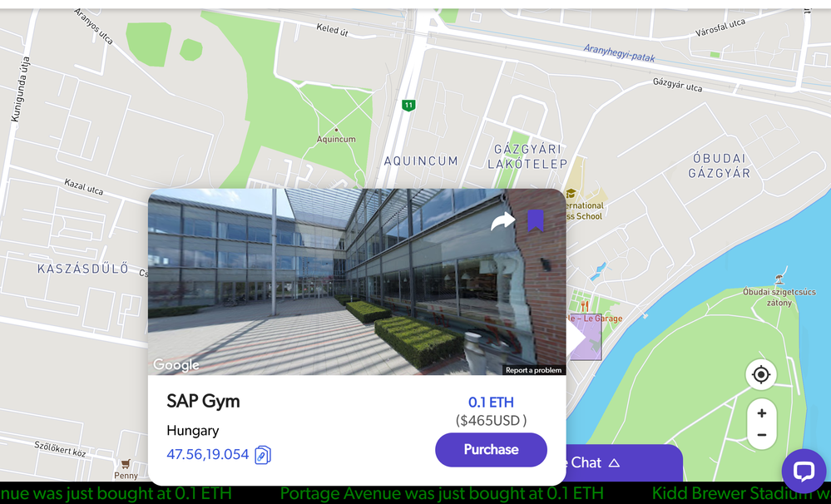Click the Aquincum map marker

pos(336,130)
